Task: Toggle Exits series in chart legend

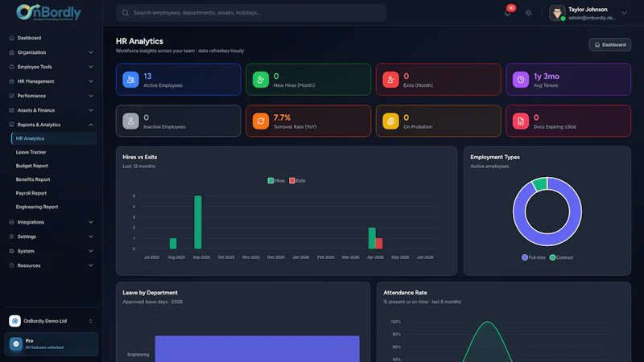Action: [297, 180]
